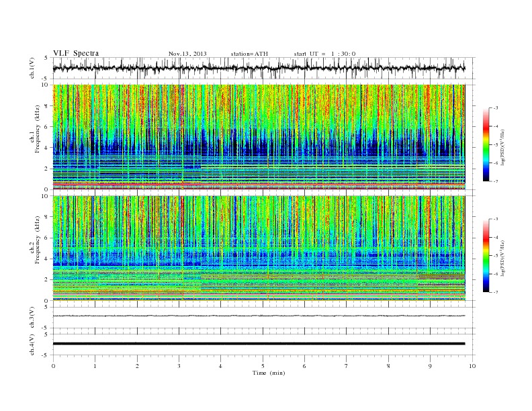Click the time axis tick label '2'
532x411 pixels.
coord(137,366)
